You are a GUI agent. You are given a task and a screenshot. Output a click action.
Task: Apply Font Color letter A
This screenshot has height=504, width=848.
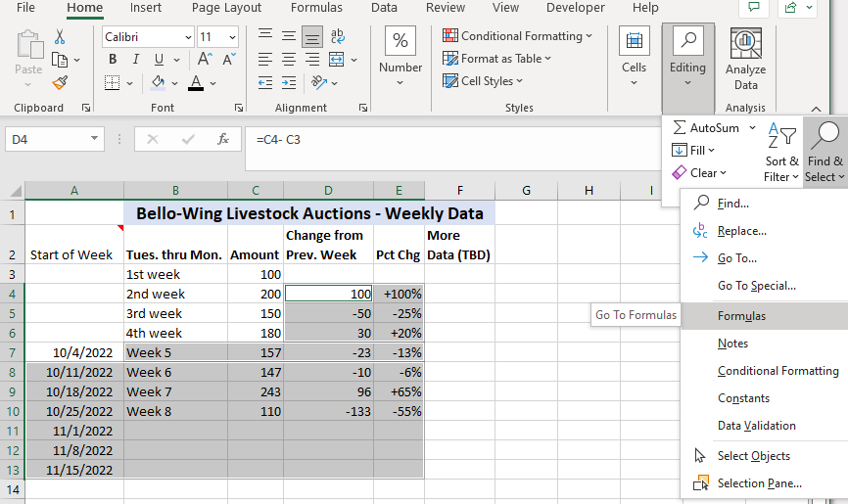coord(196,83)
